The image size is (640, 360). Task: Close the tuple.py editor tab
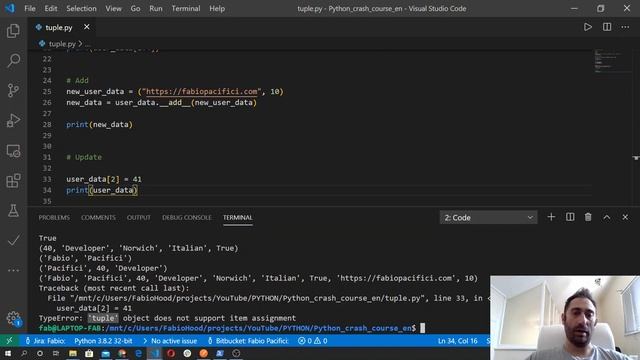pos(87,27)
